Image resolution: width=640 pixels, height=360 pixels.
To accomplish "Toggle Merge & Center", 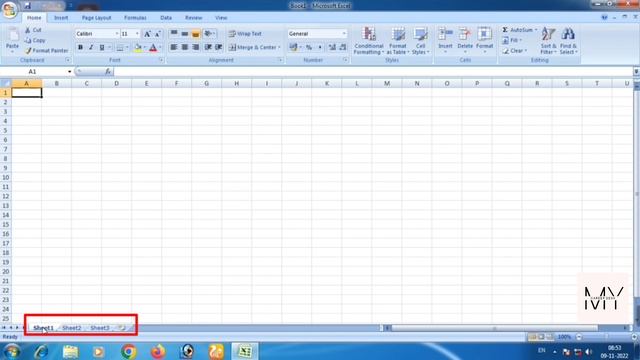I will (252, 47).
